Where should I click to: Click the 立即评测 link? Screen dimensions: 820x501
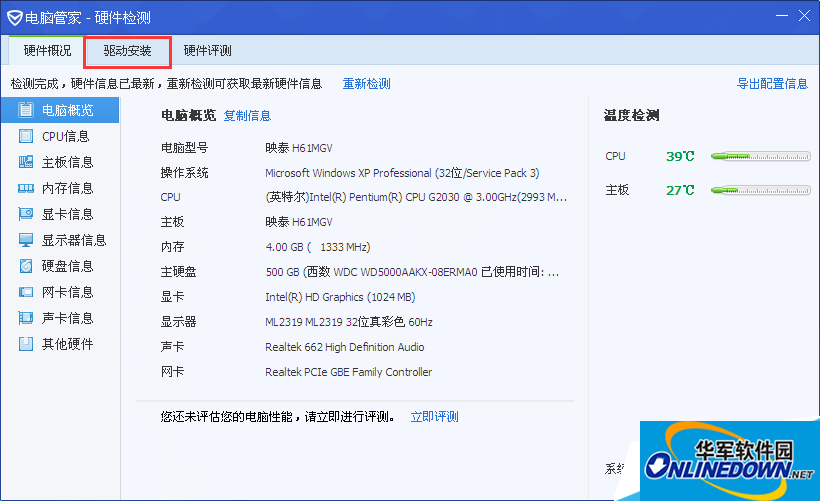(435, 417)
